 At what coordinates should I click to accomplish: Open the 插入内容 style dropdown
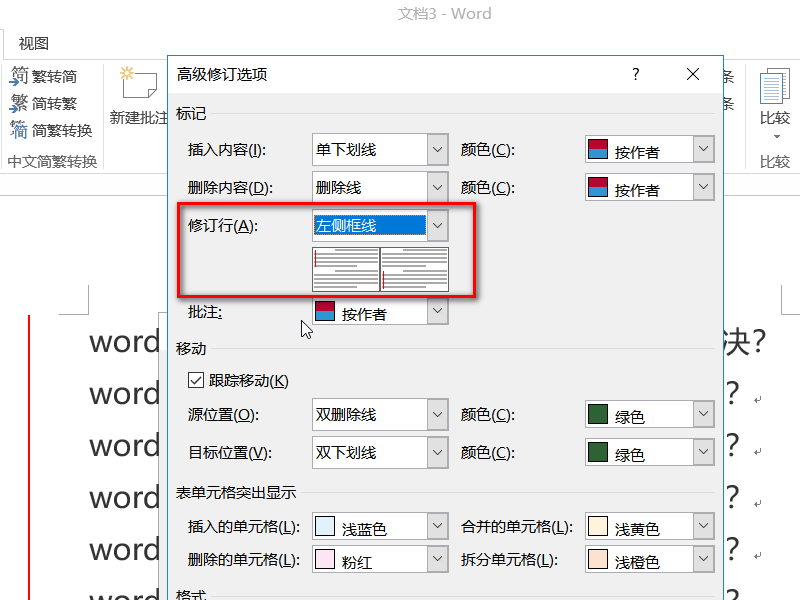click(x=437, y=149)
